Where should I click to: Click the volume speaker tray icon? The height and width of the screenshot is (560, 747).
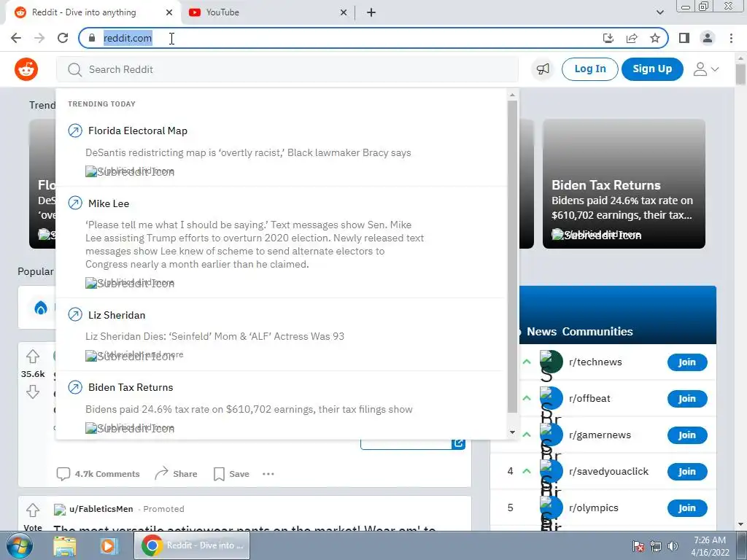point(673,546)
